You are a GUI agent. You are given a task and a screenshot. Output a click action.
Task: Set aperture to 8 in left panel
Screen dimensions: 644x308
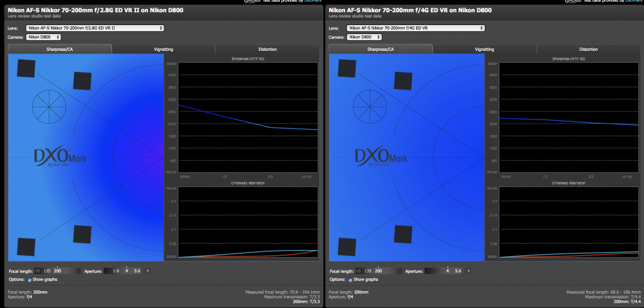pyautogui.click(x=147, y=271)
